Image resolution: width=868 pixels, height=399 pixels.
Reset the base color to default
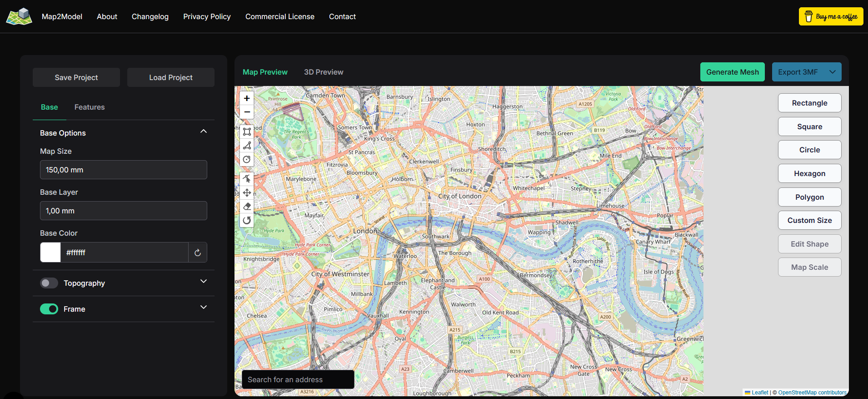point(198,253)
